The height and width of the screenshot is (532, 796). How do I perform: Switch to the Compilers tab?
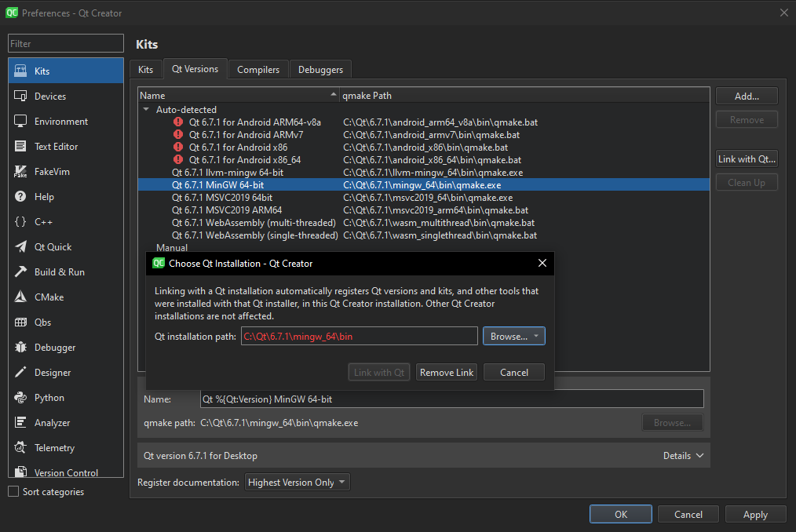point(258,70)
